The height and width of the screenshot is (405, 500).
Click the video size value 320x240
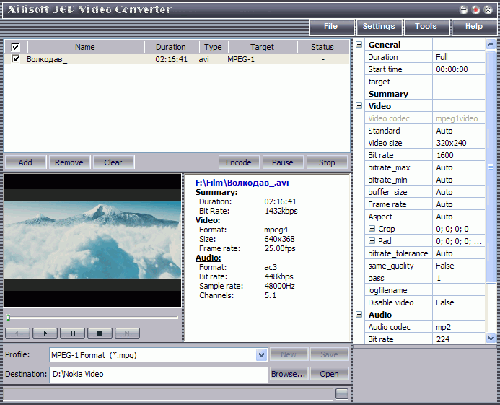(x=458, y=143)
